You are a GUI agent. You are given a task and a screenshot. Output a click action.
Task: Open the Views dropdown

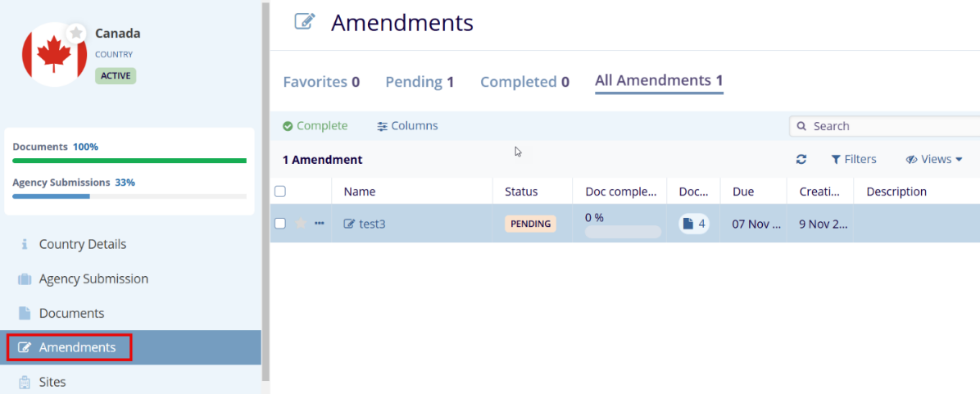pos(934,160)
